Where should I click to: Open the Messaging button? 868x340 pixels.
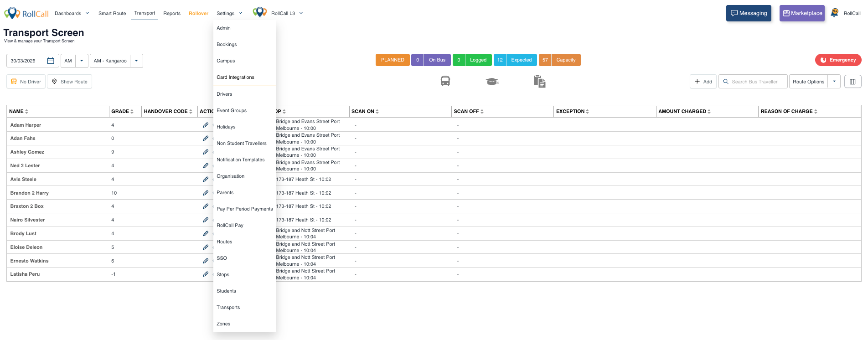[x=749, y=13]
